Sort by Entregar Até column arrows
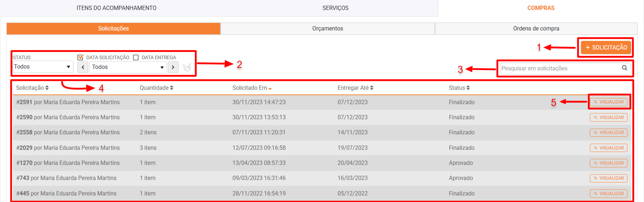Image resolution: width=644 pixels, height=202 pixels. [x=372, y=88]
